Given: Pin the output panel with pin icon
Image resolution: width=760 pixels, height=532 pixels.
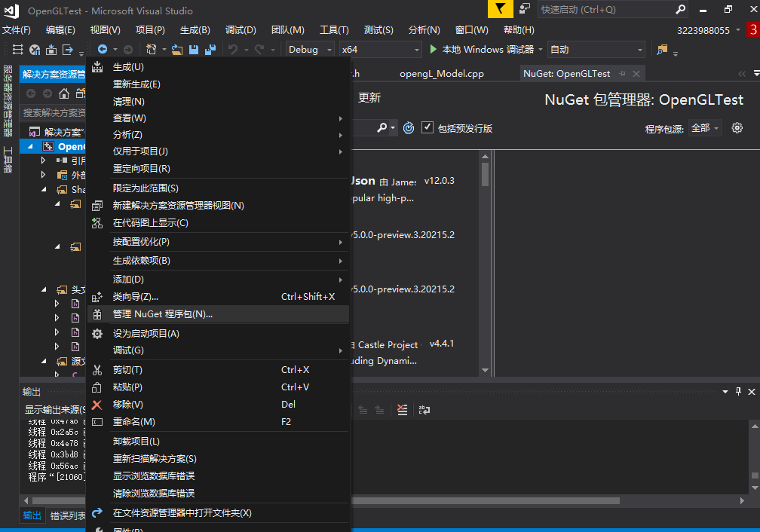Looking at the screenshot, I should (738, 392).
